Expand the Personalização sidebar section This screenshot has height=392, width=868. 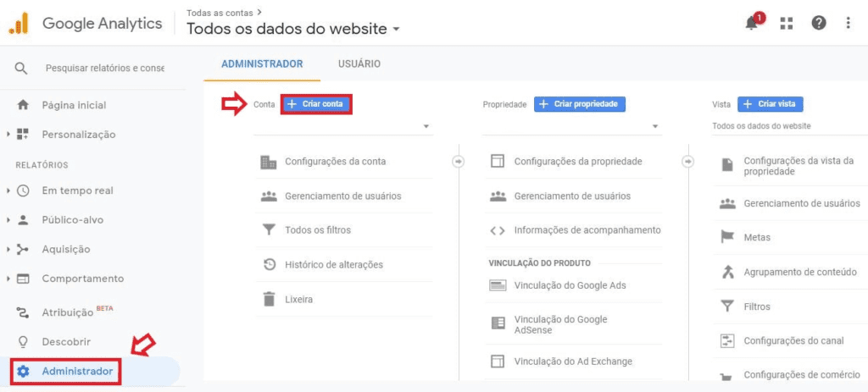8,135
